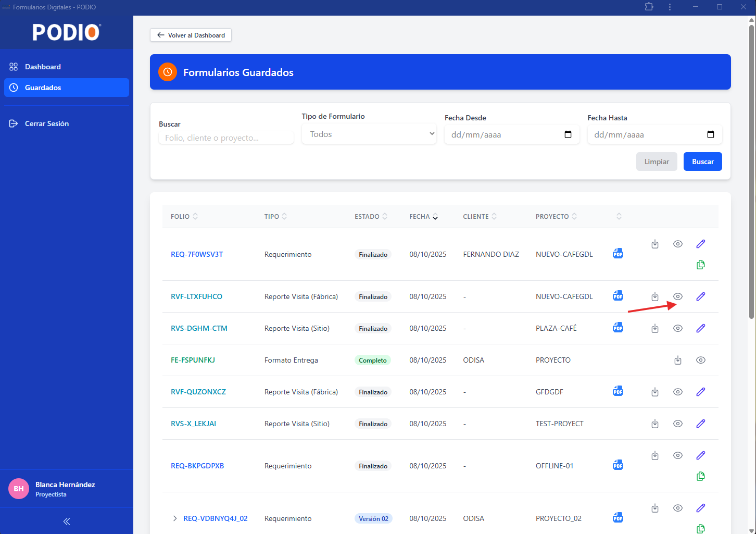
Task: Click the Limpiar button
Action: pos(657,162)
